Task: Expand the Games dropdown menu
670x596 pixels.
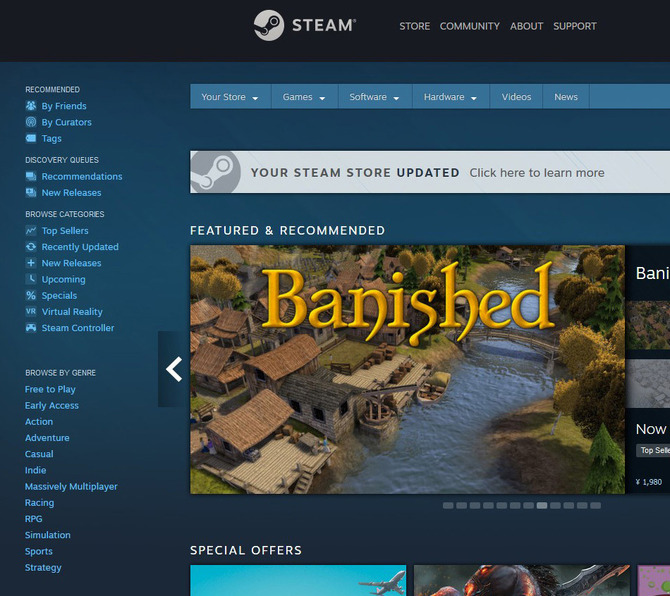Action: tap(304, 97)
